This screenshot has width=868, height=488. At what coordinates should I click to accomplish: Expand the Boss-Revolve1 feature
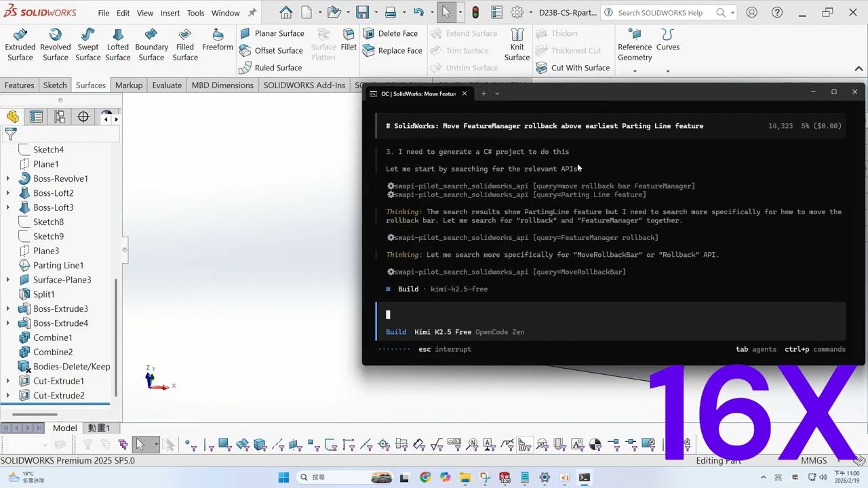tap(8, 179)
